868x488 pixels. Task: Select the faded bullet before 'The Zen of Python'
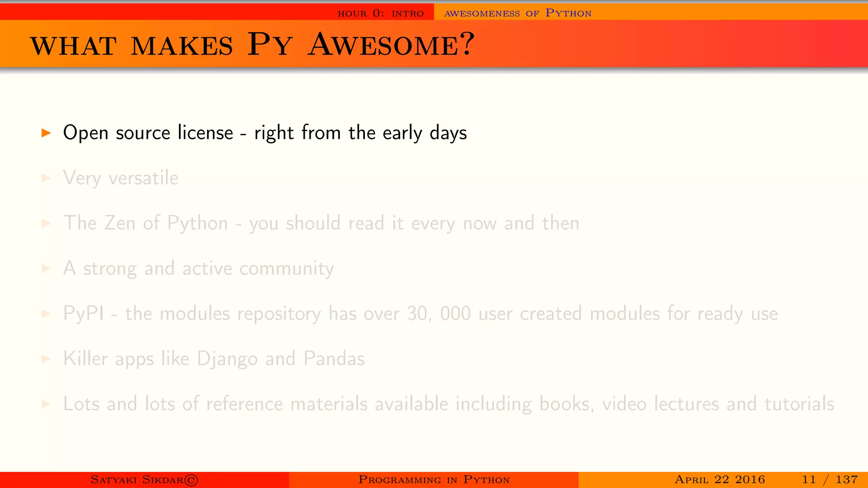pyautogui.click(x=46, y=224)
